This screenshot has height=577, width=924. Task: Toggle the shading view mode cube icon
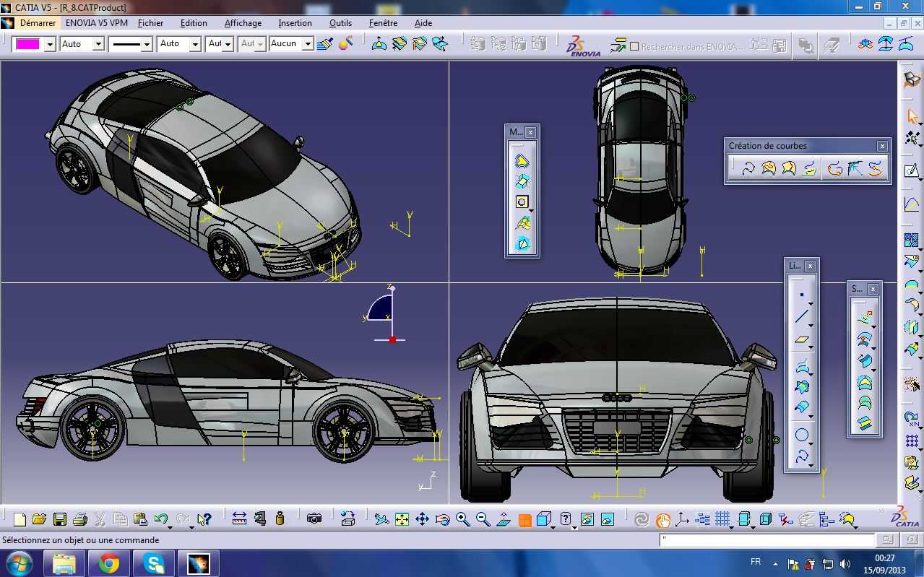click(x=544, y=519)
